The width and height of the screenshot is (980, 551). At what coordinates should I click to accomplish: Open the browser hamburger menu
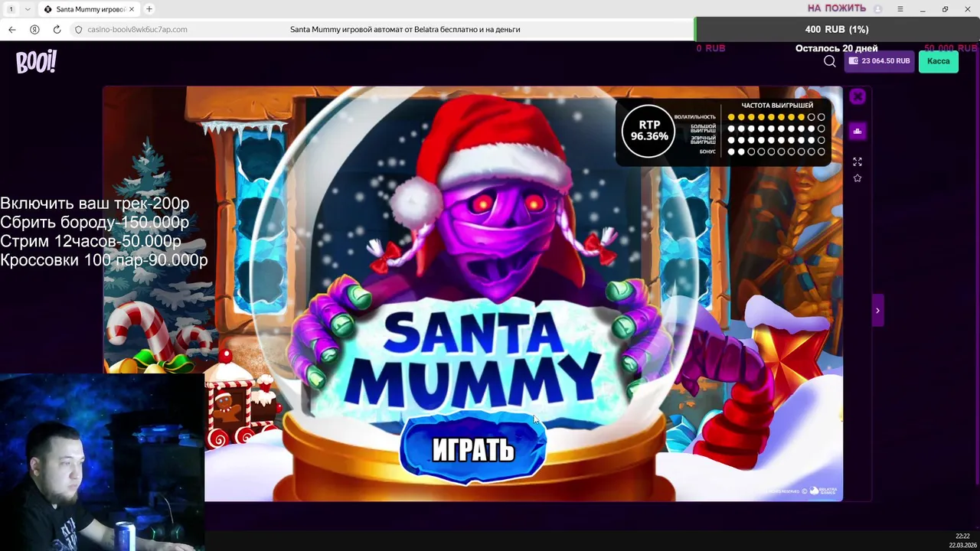900,9
